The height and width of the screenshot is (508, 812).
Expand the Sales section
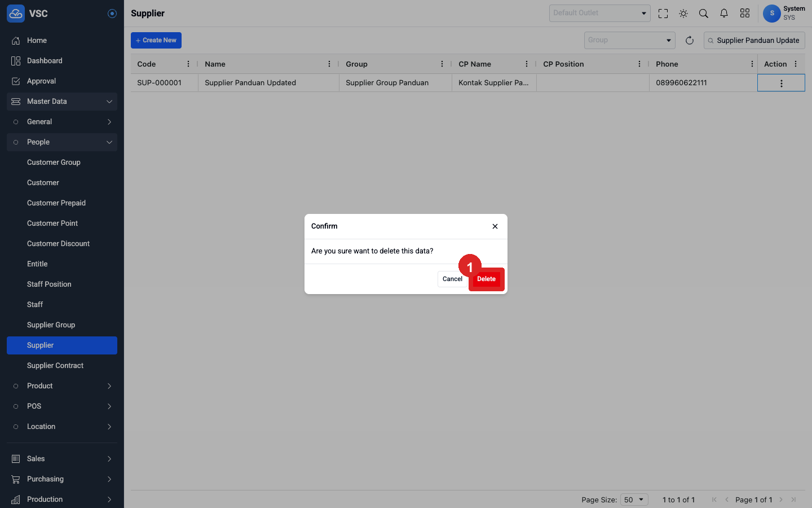pyautogui.click(x=62, y=459)
